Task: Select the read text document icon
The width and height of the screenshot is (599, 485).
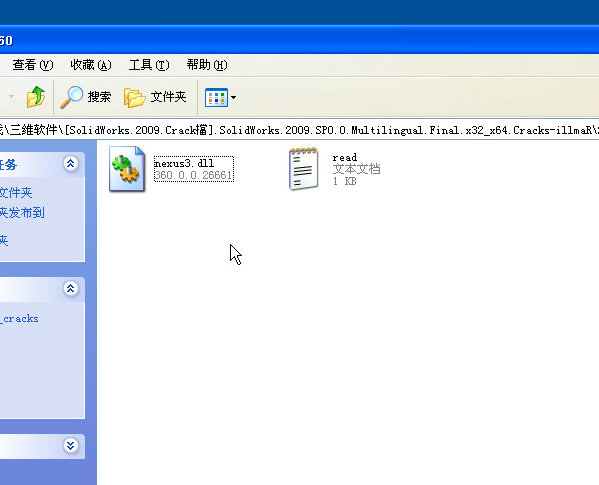Action: pyautogui.click(x=303, y=168)
